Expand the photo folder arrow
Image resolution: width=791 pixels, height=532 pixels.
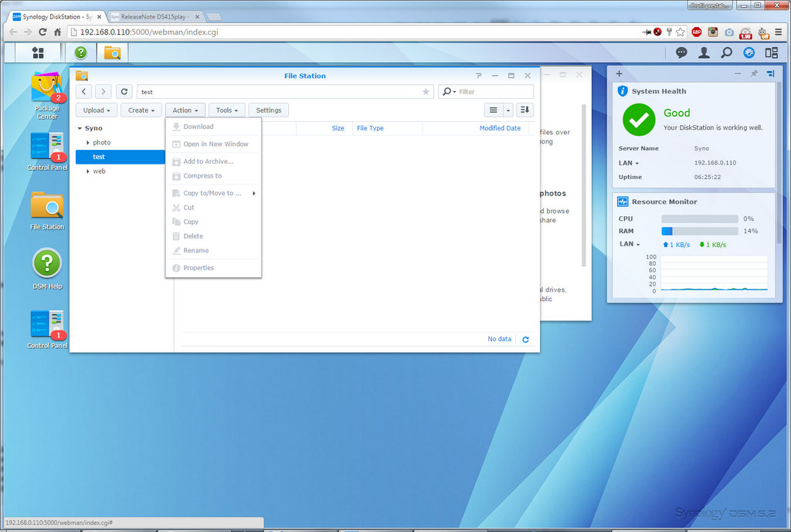[x=88, y=143]
